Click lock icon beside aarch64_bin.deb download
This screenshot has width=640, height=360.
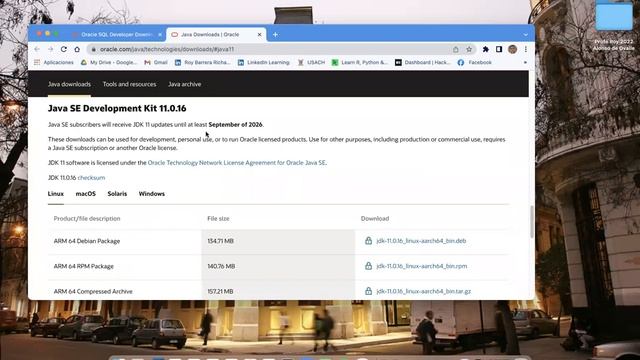368,240
